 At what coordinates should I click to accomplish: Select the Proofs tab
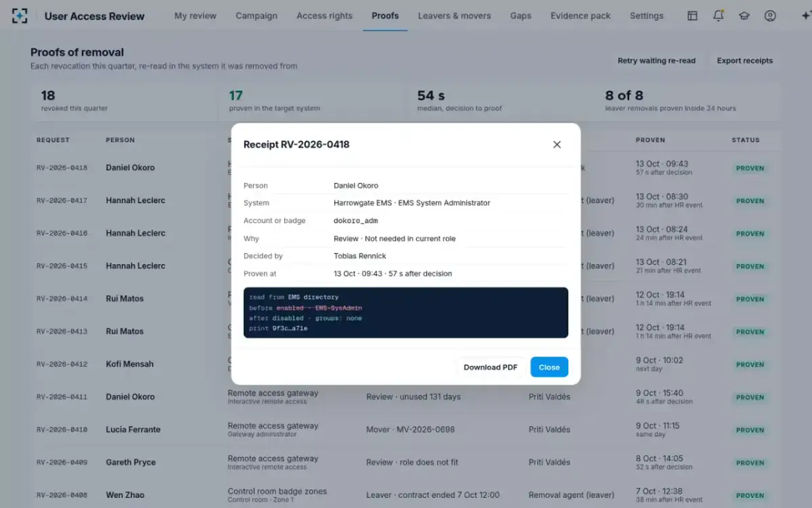[385, 16]
